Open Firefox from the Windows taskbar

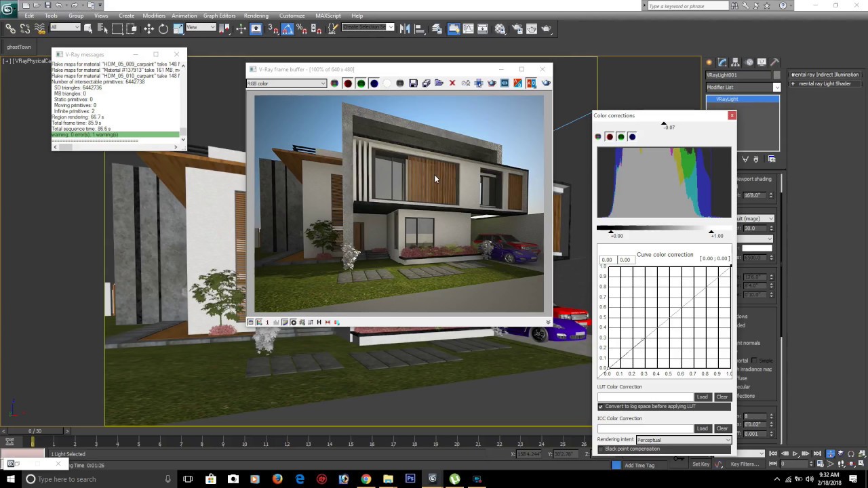(277, 479)
